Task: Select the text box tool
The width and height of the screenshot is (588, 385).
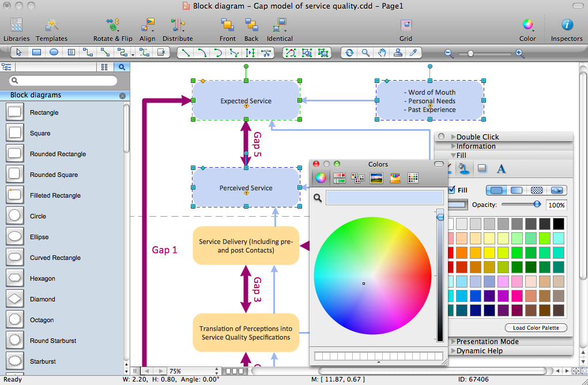Action: tap(71, 53)
